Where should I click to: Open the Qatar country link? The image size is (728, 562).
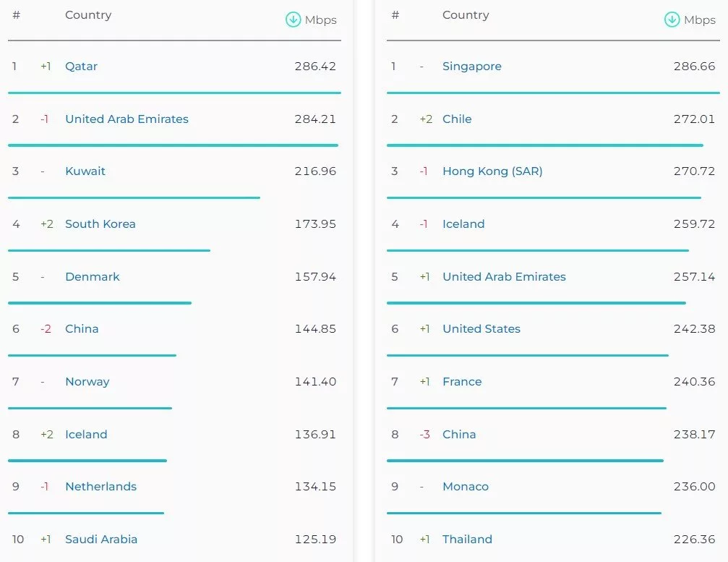[x=81, y=67]
